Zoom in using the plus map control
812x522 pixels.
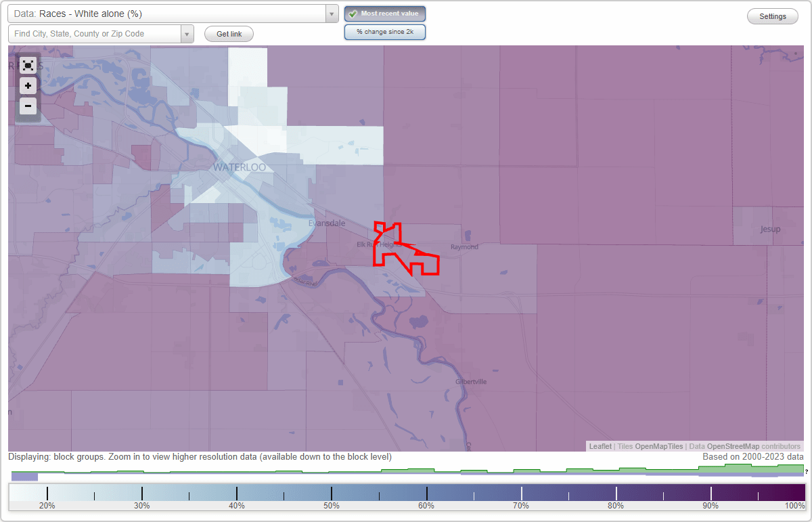28,86
